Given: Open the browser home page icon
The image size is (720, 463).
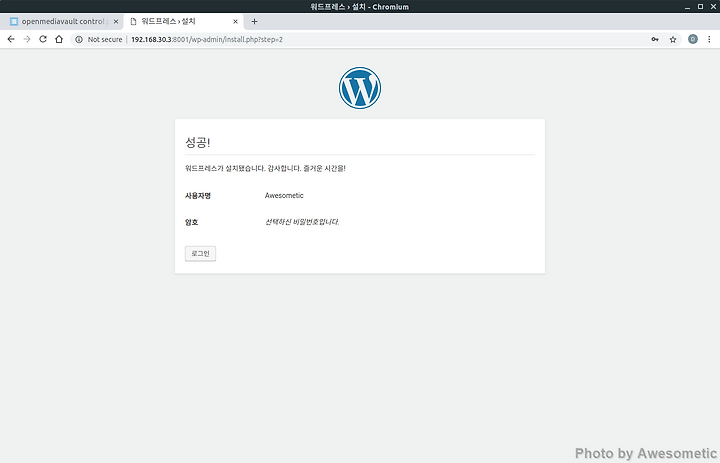Looking at the screenshot, I should [59, 40].
